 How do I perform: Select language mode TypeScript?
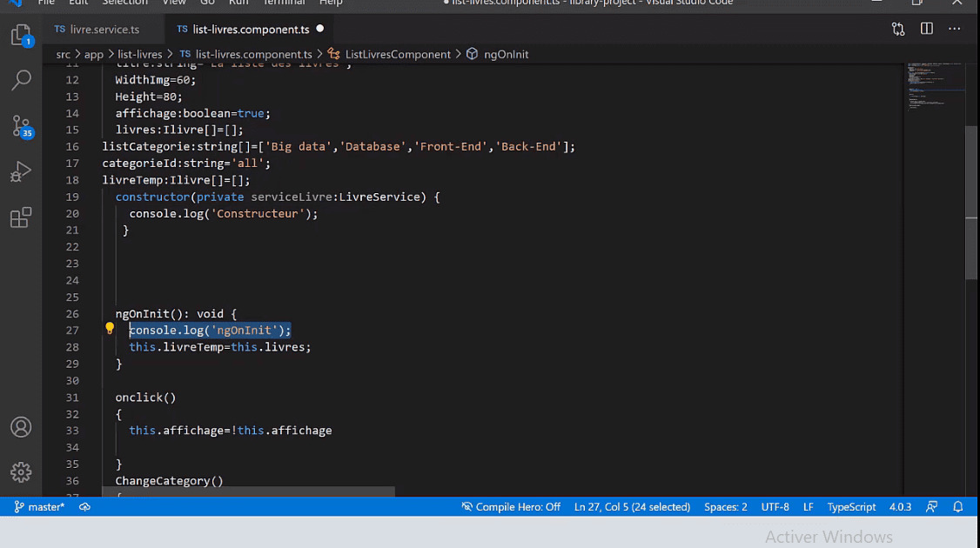[x=851, y=507]
